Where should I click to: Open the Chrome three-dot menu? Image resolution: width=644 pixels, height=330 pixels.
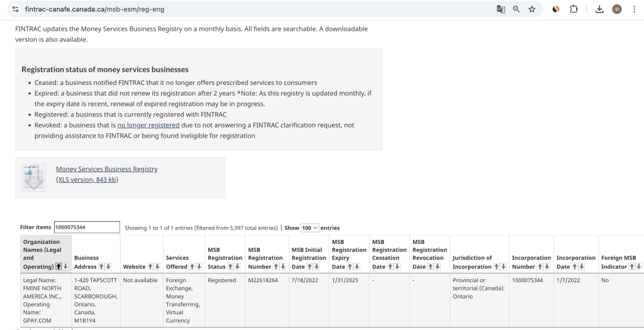(634, 9)
